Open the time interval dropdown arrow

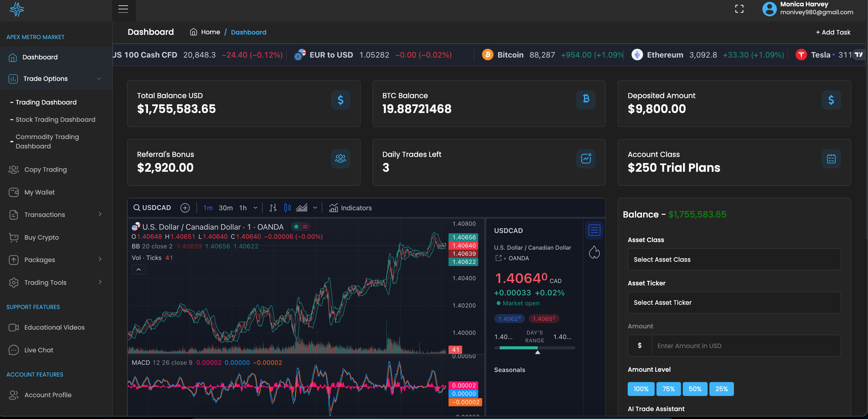255,208
